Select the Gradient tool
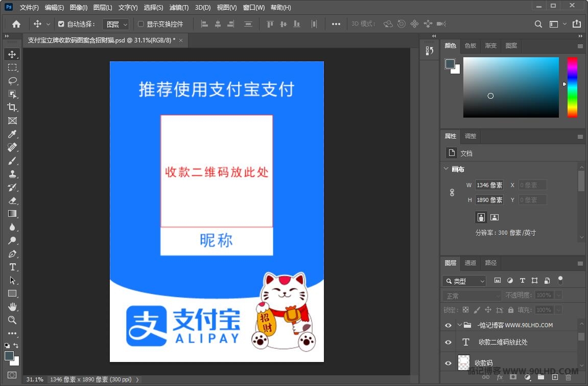Image resolution: width=588 pixels, height=386 pixels. point(12,214)
